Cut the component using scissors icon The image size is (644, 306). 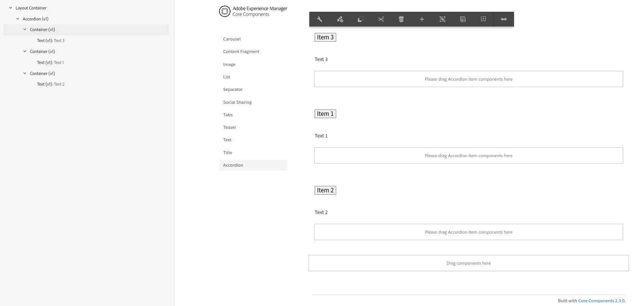381,19
